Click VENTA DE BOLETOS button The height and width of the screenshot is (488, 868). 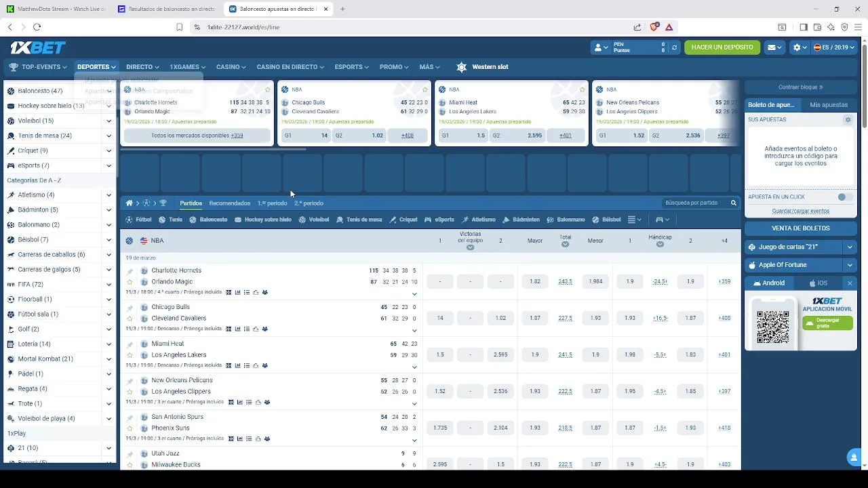[x=801, y=228]
